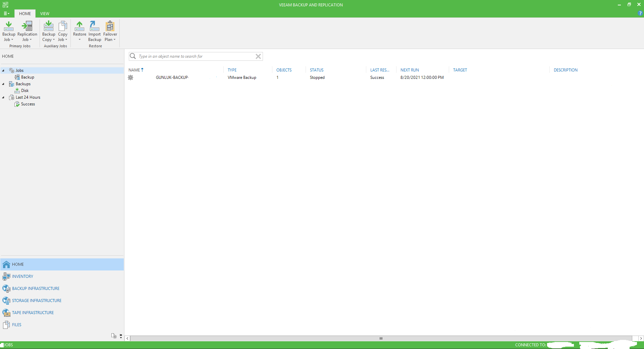Sort by the TARGET column header

(460, 70)
